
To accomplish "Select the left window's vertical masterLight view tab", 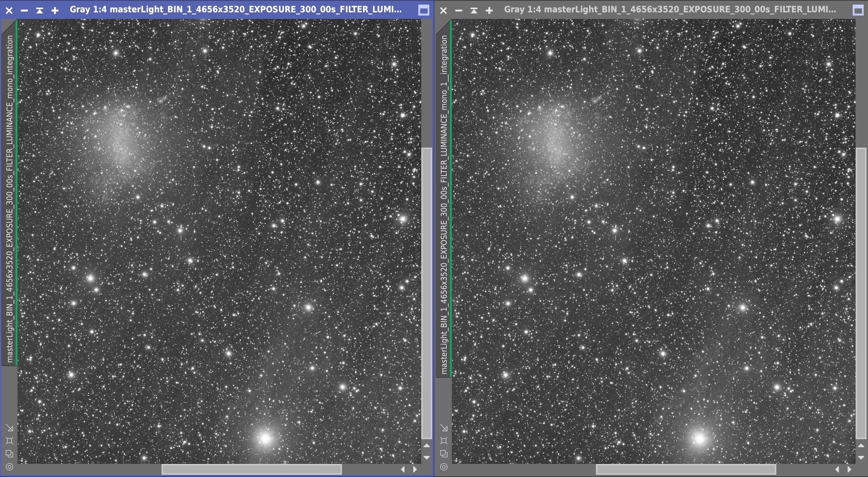I will tap(10, 193).
